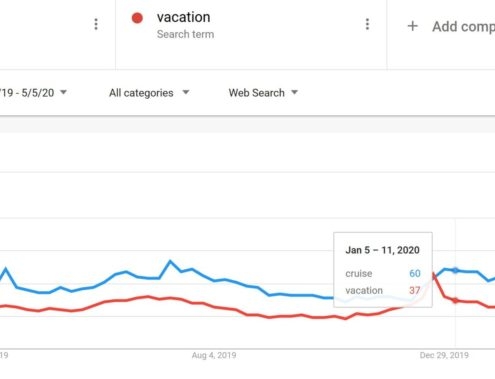Image resolution: width=495 pixels, height=379 pixels.
Task: Click the Dec 29, 2019 axis label
Action: [444, 355]
